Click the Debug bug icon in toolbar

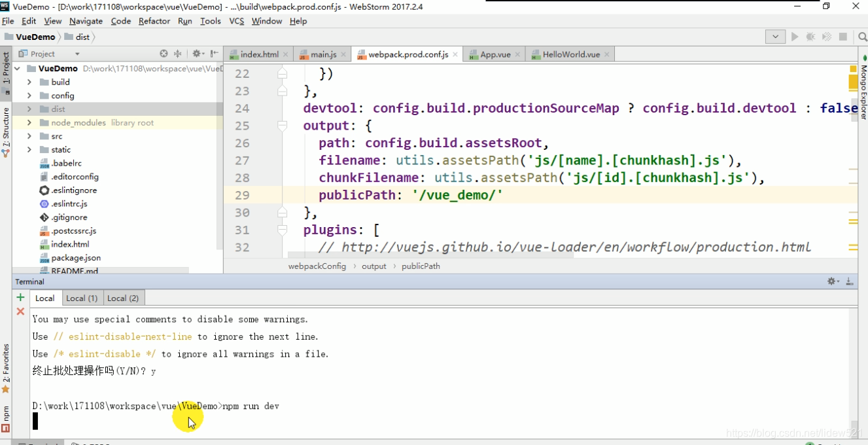(x=811, y=37)
